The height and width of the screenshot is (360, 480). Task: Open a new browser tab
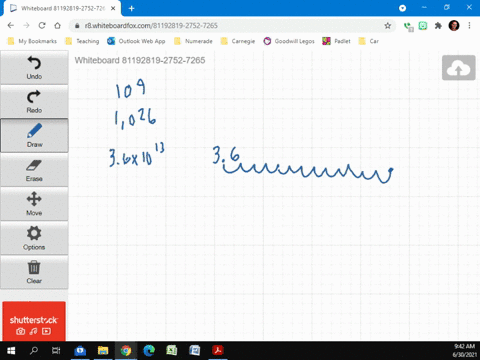pyautogui.click(x=131, y=8)
